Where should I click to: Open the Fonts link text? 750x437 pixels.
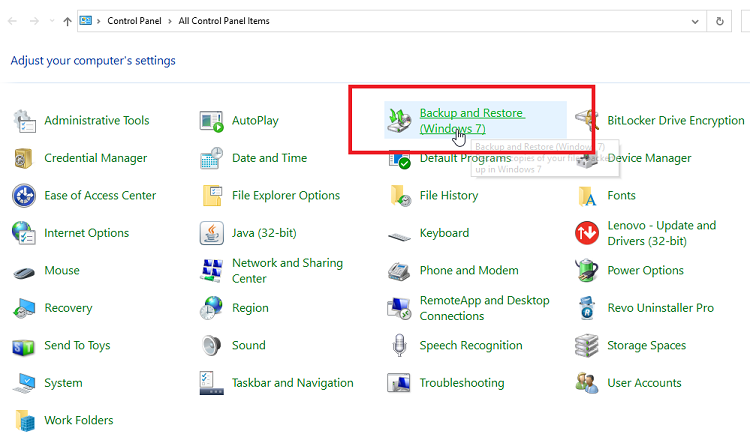[621, 196]
